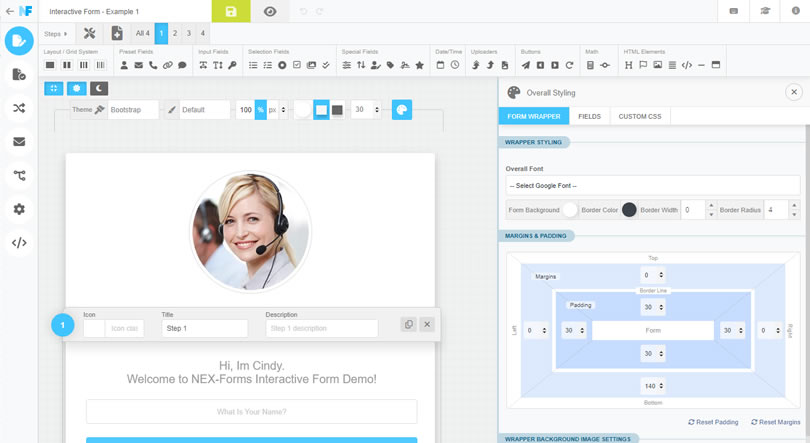Save the form with the green disk icon
810x443 pixels.
click(x=231, y=11)
